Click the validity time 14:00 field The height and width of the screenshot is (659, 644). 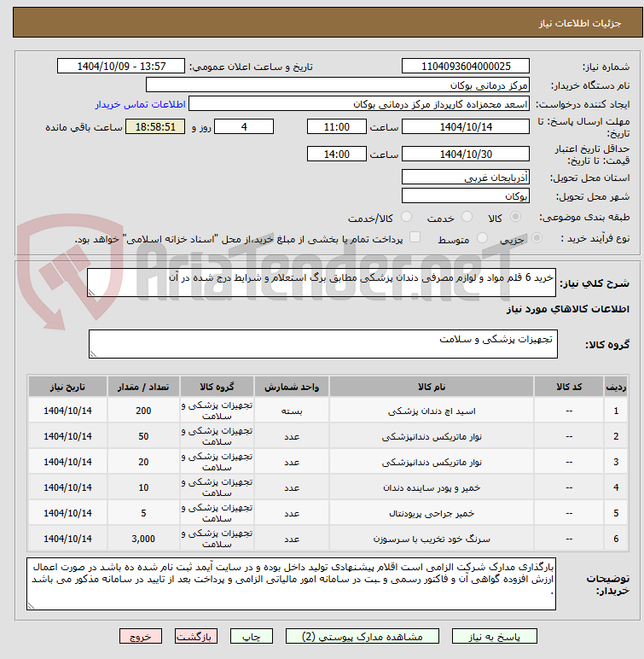click(x=336, y=154)
